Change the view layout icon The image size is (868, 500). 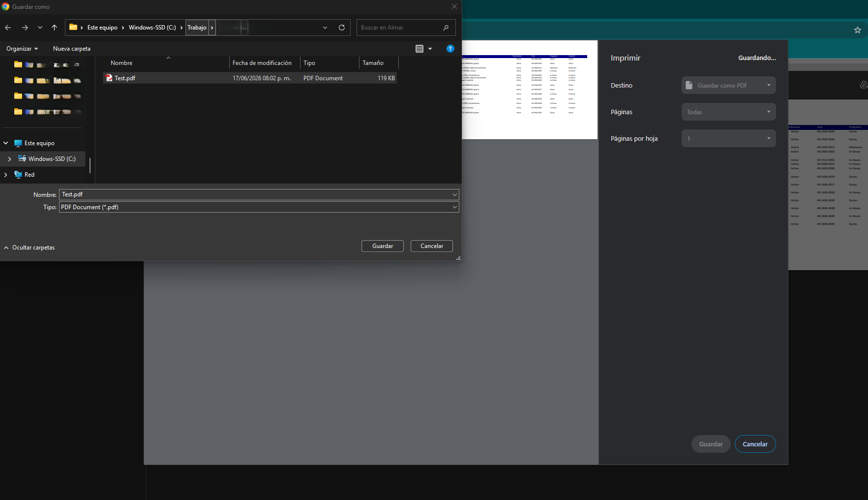pyautogui.click(x=419, y=49)
